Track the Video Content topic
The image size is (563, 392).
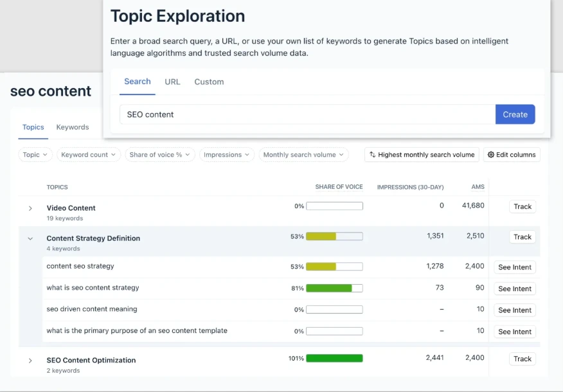click(x=523, y=207)
